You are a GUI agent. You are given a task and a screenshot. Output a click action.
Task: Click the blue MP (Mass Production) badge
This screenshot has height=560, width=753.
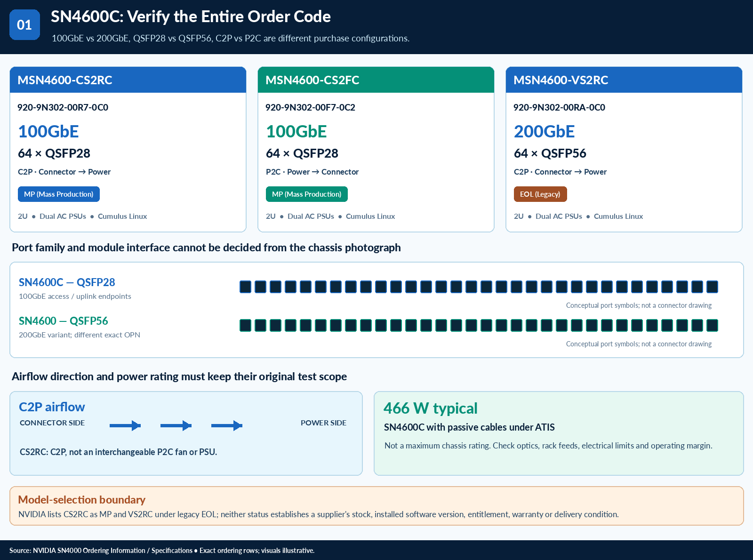pos(59,194)
